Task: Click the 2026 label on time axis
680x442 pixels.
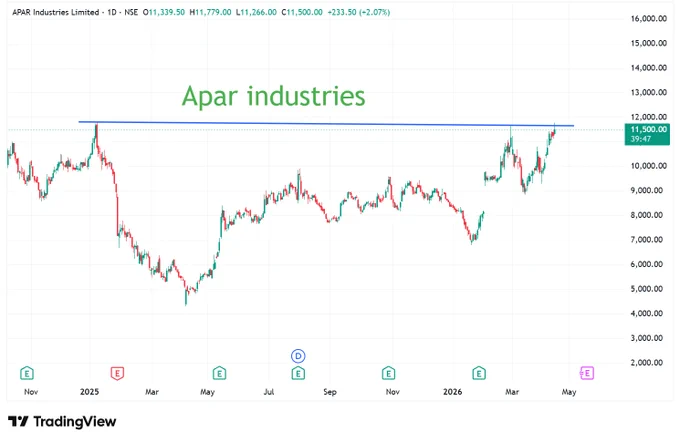Action: pyautogui.click(x=452, y=392)
